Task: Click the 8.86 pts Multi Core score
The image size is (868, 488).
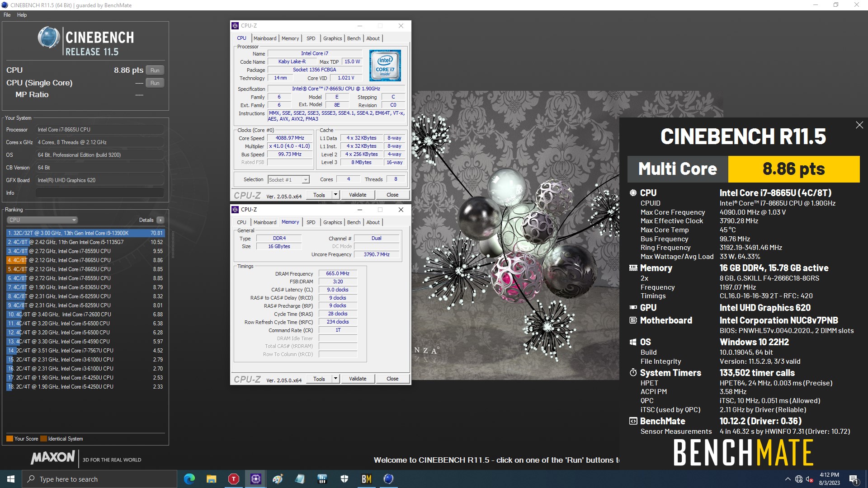Action: [793, 169]
